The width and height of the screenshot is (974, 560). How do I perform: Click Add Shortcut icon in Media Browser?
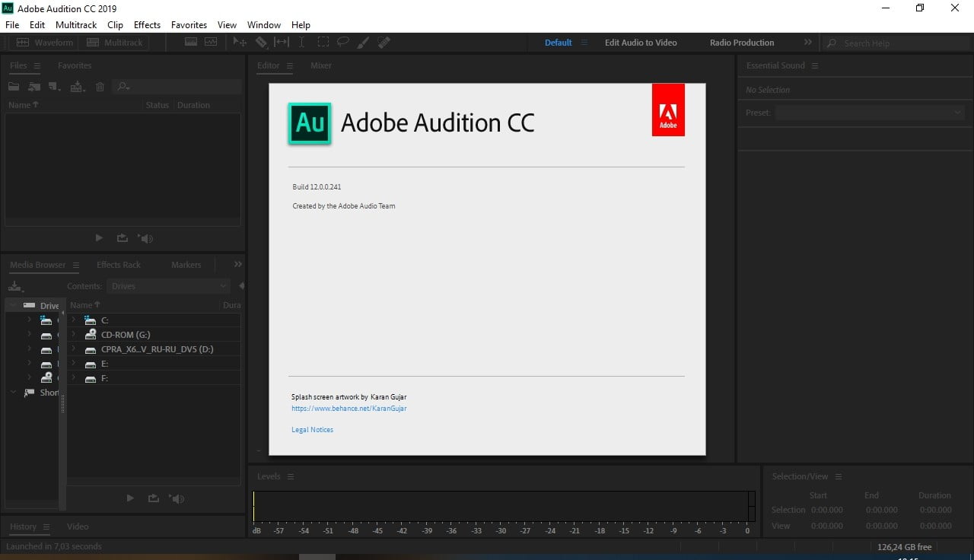click(x=15, y=286)
